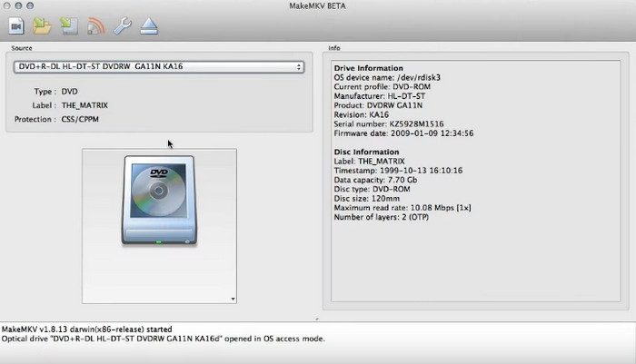Screen dimensions: 636x364
Task: Select the Manufacturer: HL-DT-ST line
Action: tap(379, 96)
